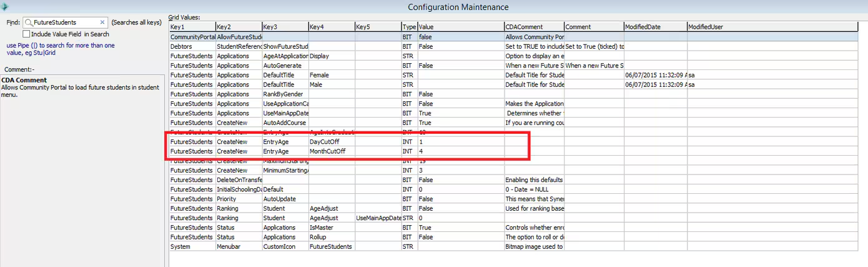
Task: Click into the Find field containing FutureStudents
Action: point(66,22)
